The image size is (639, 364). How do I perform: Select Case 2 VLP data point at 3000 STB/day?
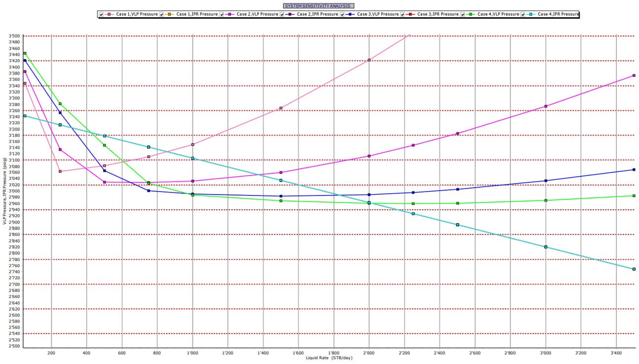[545, 106]
